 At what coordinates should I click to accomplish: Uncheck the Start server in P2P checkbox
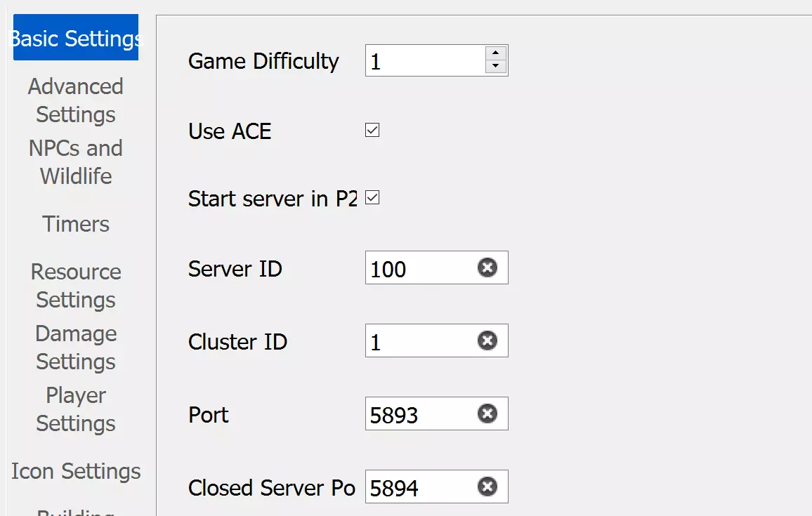coord(372,198)
